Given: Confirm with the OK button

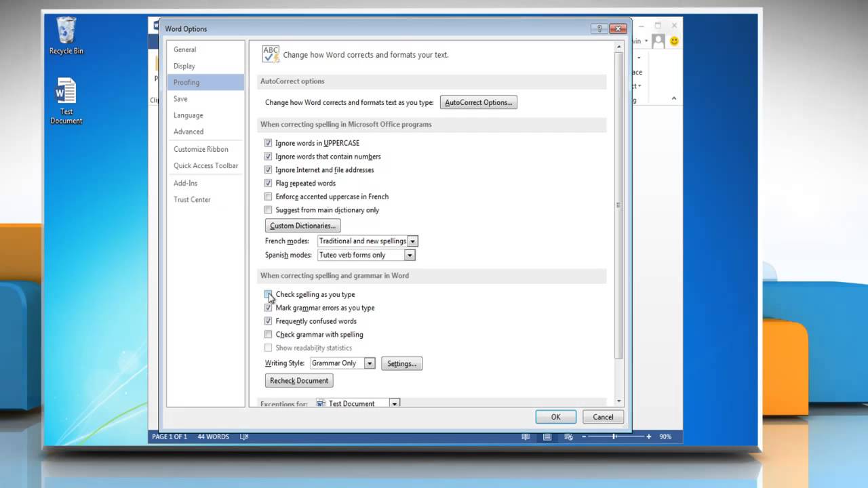Looking at the screenshot, I should pos(555,417).
